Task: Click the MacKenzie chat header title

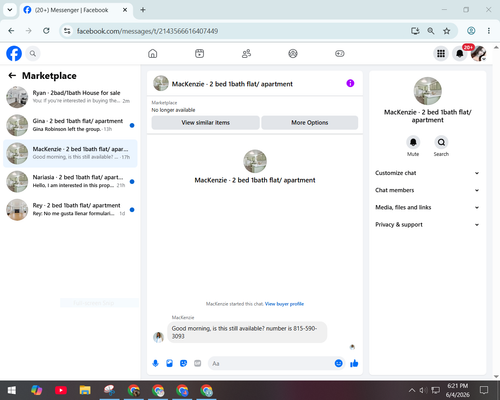Action: pyautogui.click(x=232, y=84)
